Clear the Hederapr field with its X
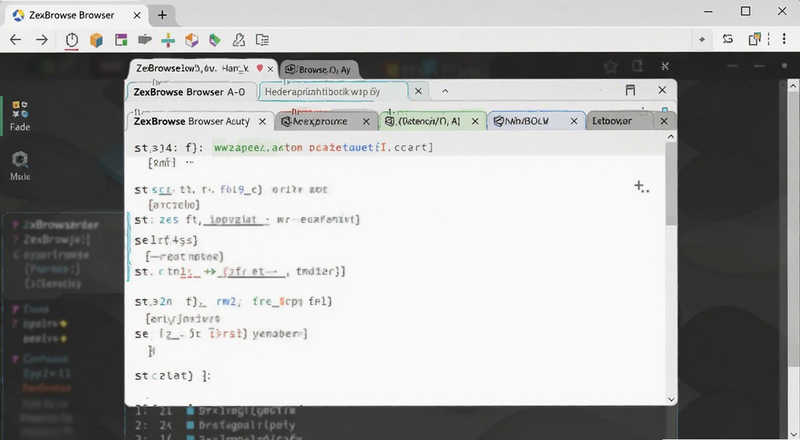The width and height of the screenshot is (800, 440). [418, 91]
